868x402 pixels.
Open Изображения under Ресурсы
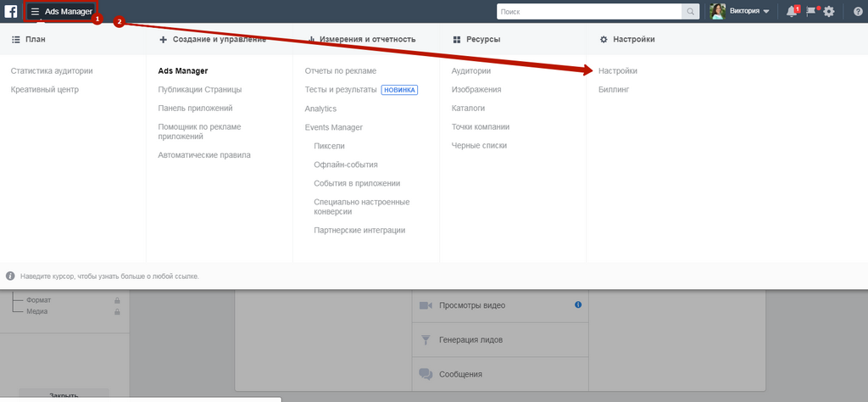tap(476, 90)
